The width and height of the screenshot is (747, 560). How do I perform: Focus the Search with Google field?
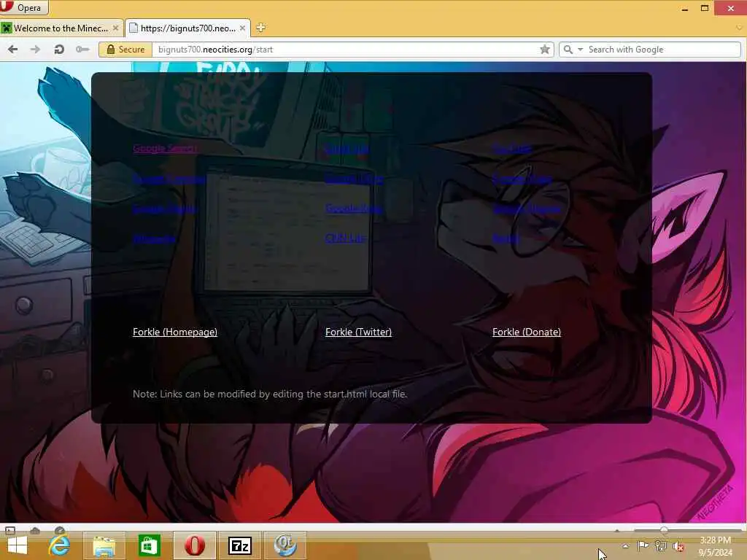663,50
